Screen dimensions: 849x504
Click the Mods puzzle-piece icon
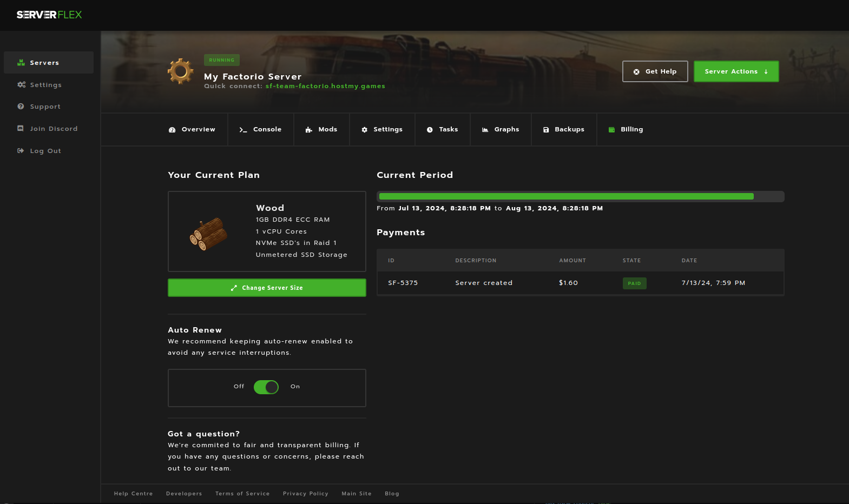[x=309, y=130]
